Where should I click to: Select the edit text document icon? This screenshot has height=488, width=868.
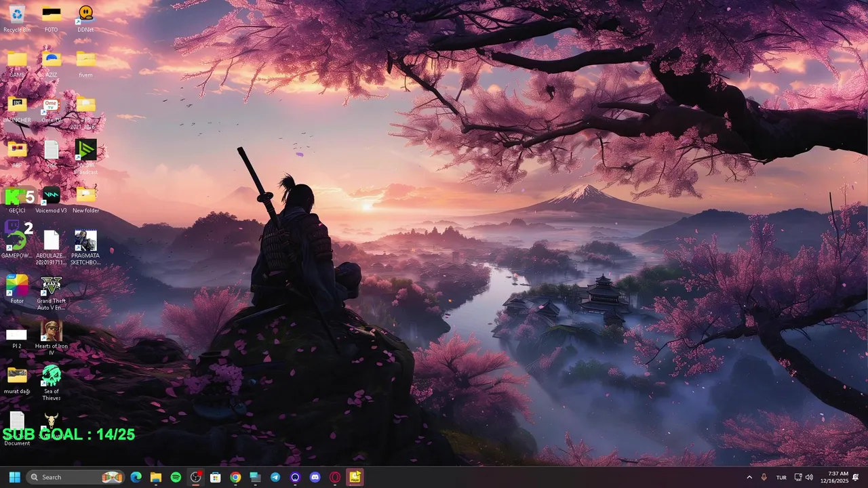[x=51, y=154]
